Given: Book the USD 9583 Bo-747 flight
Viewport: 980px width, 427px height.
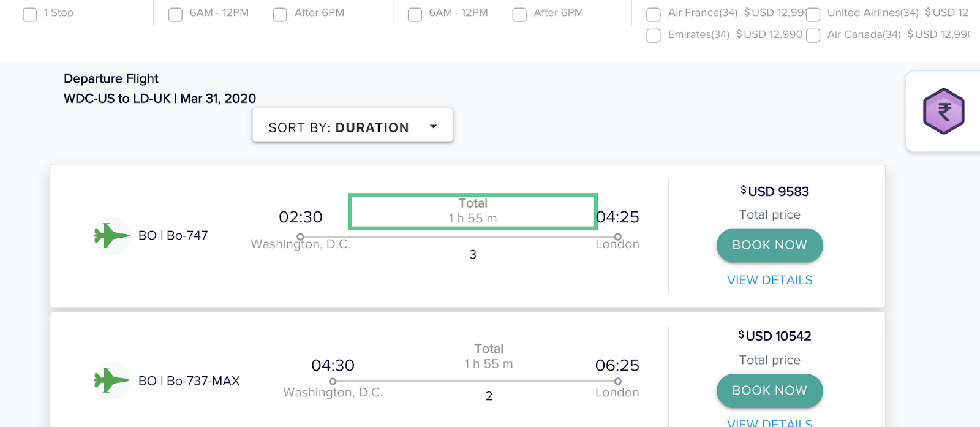Looking at the screenshot, I should 769,245.
